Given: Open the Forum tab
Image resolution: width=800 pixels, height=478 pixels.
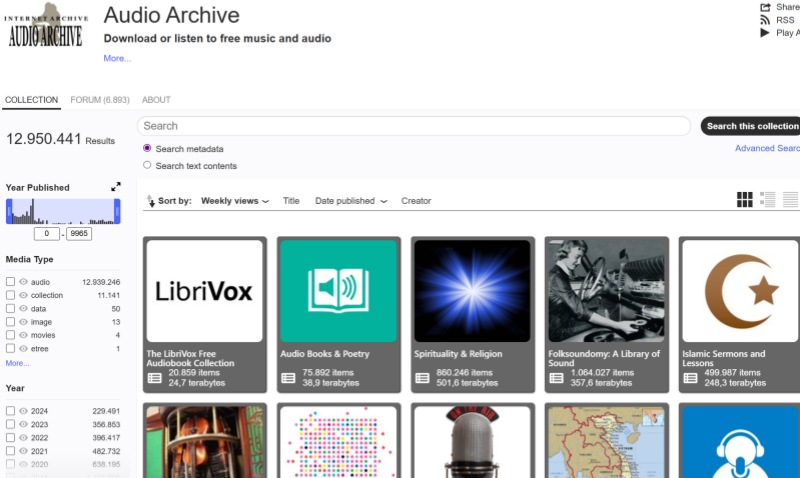Looking at the screenshot, I should point(100,100).
